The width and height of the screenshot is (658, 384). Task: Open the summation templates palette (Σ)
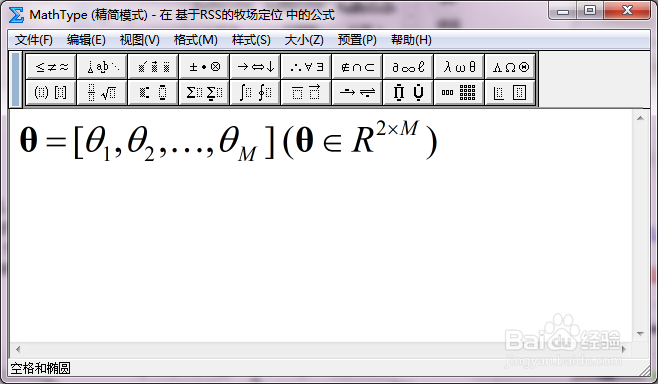point(204,92)
